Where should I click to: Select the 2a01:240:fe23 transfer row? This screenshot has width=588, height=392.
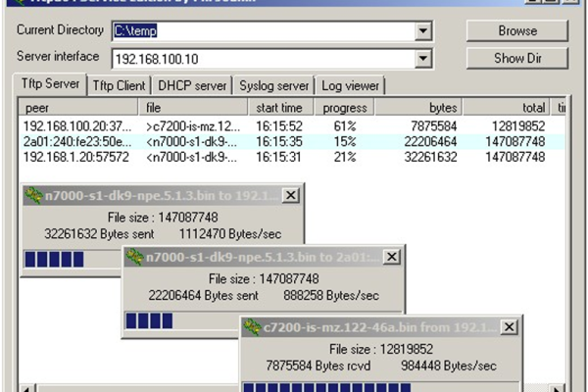tap(196, 141)
